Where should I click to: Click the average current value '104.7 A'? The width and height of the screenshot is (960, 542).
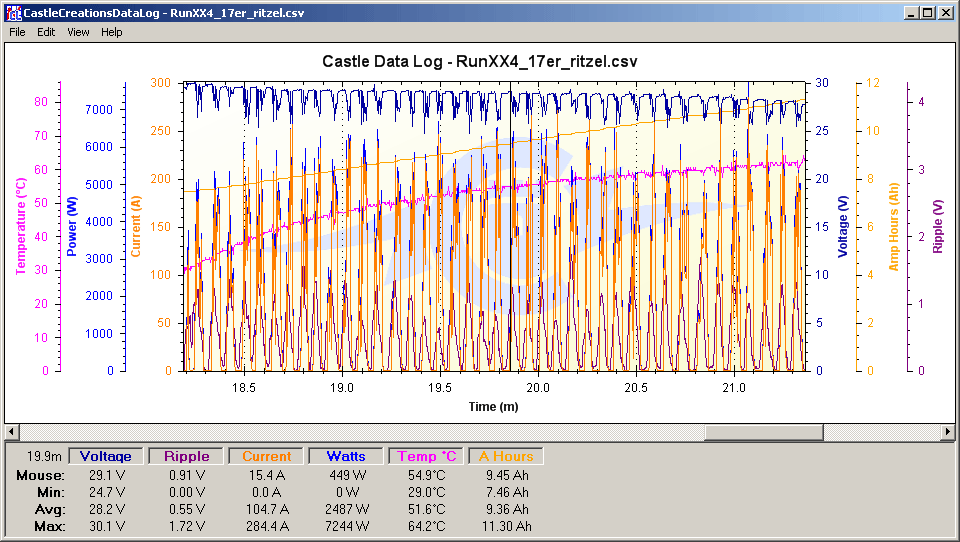tap(267, 510)
